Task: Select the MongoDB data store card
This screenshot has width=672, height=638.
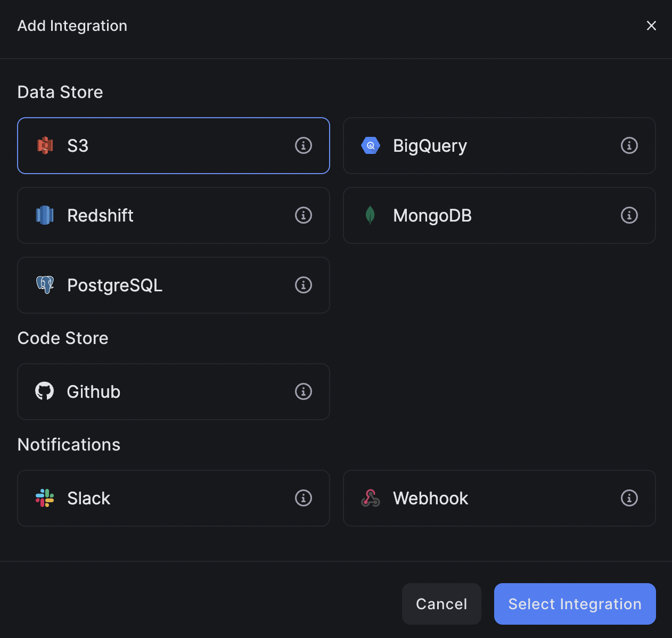Action: (499, 215)
